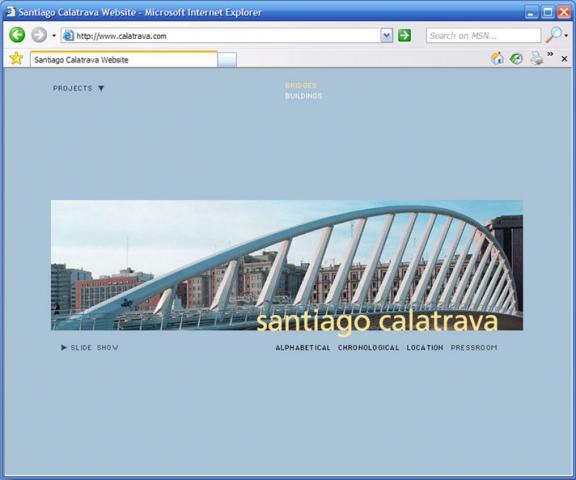This screenshot has height=480, width=576.
Task: Click the grey Forward arrow button
Action: pos(39,35)
